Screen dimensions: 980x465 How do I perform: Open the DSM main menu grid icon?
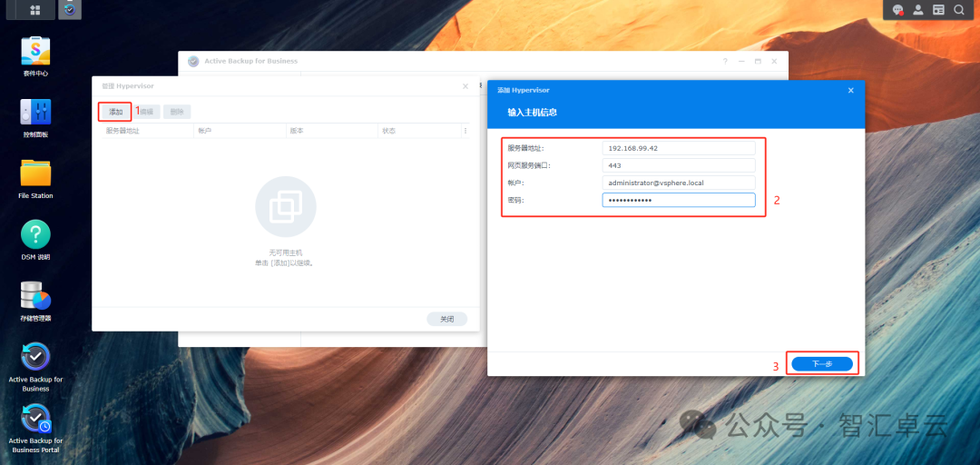(35, 9)
